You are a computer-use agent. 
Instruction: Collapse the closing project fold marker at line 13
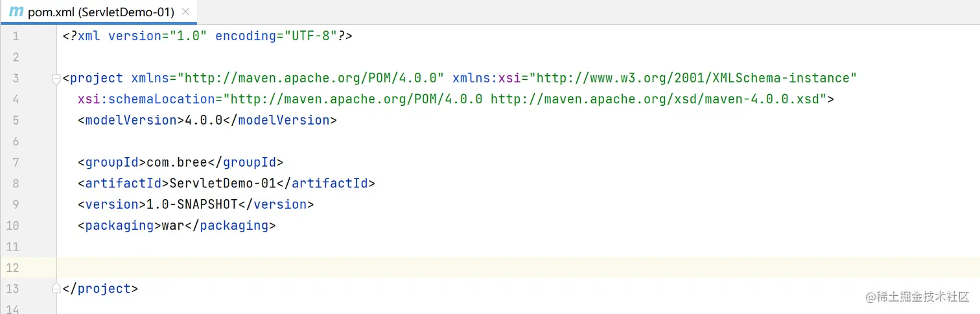click(56, 289)
